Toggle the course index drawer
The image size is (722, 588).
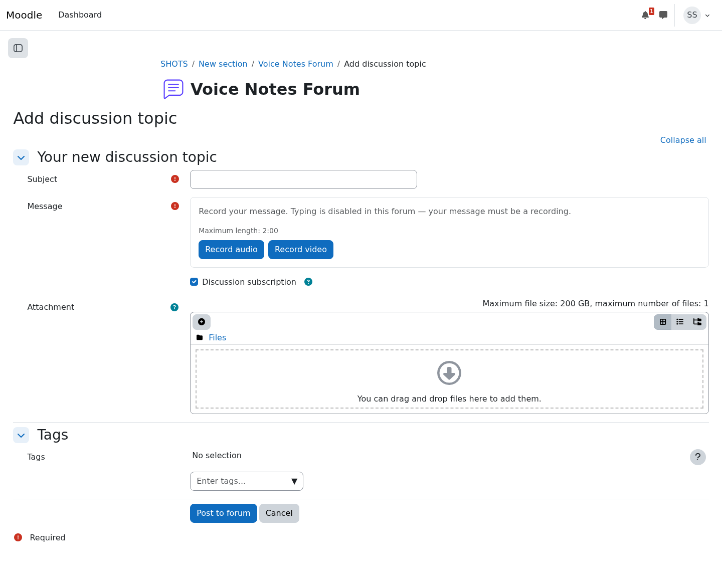pyautogui.click(x=18, y=48)
